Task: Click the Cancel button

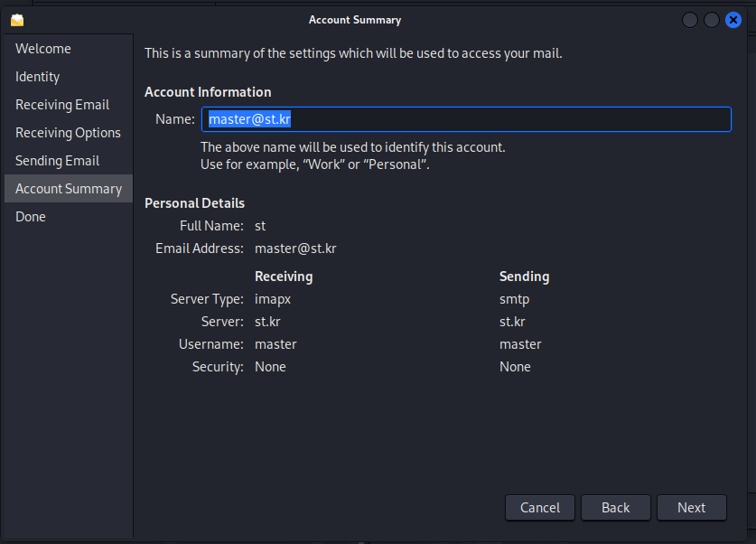Action: 539,507
